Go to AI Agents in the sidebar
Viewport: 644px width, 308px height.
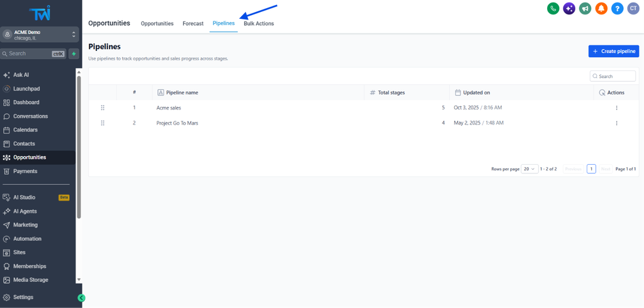(x=25, y=211)
